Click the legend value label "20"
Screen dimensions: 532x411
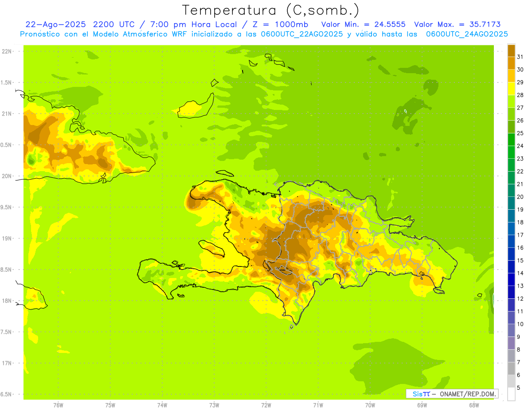[520, 196]
